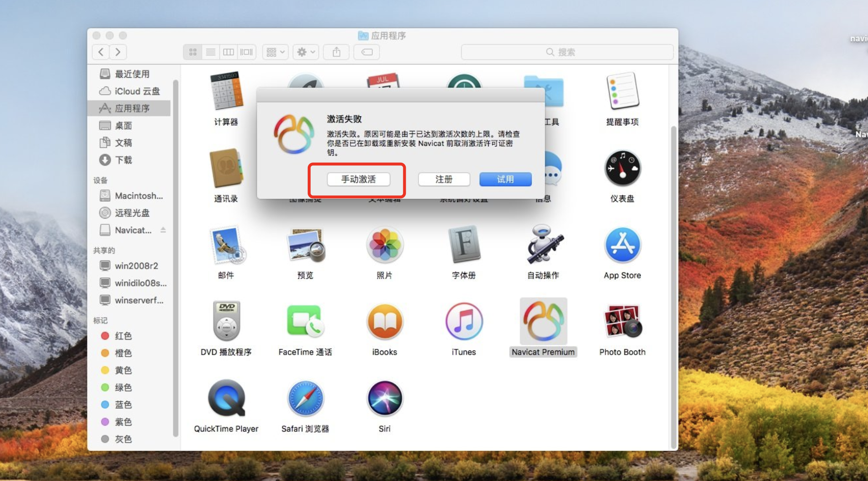This screenshot has width=868, height=481.
Task: Go back with the Finder back arrow
Action: click(100, 52)
